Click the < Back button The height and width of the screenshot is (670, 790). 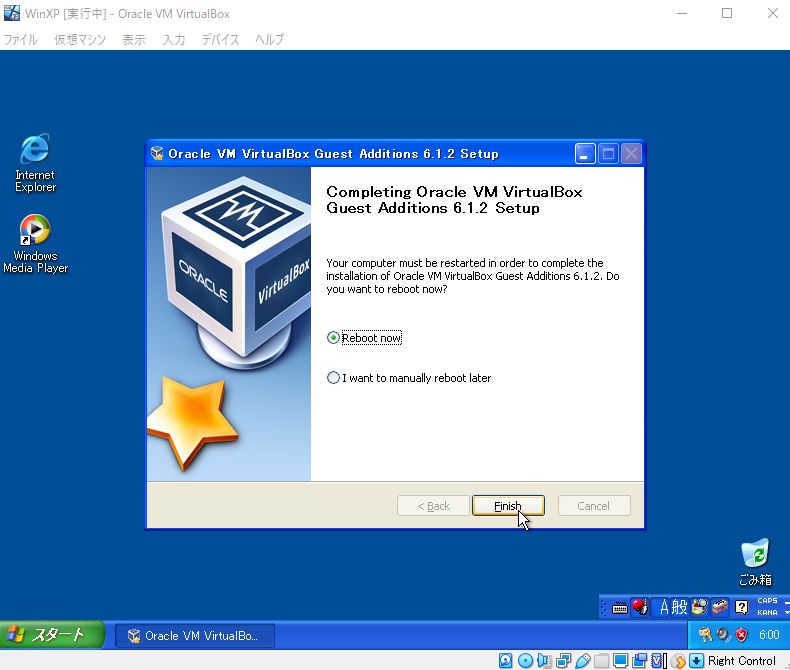pos(433,506)
